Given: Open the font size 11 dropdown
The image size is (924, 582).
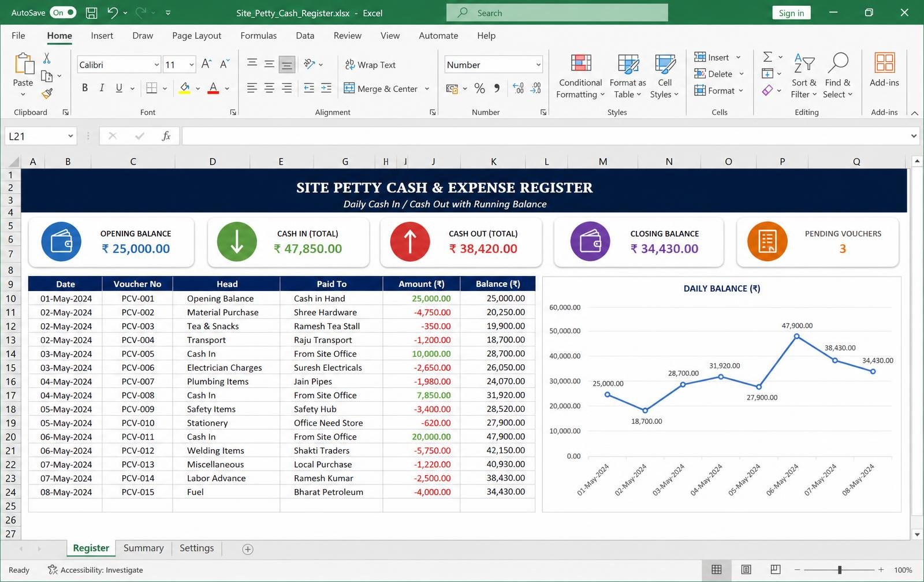Looking at the screenshot, I should [x=192, y=65].
